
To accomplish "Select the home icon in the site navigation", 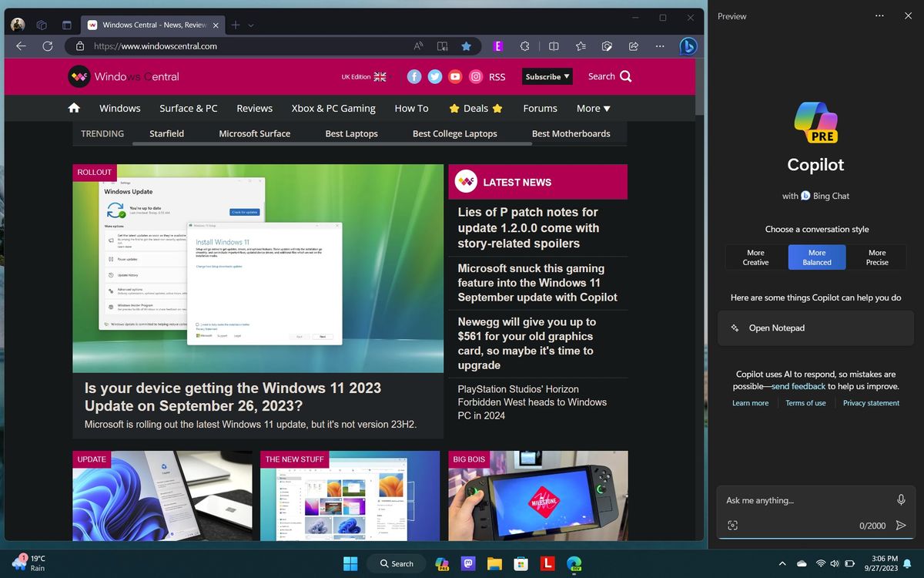I will (74, 108).
